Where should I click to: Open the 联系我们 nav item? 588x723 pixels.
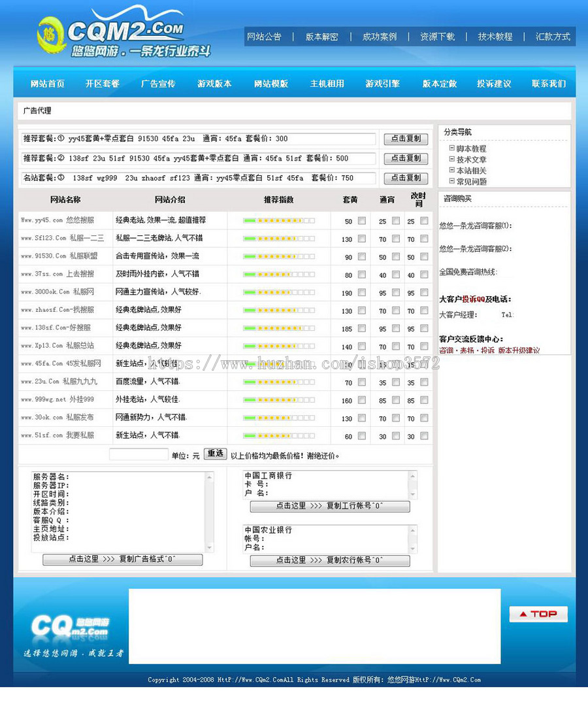tap(549, 84)
